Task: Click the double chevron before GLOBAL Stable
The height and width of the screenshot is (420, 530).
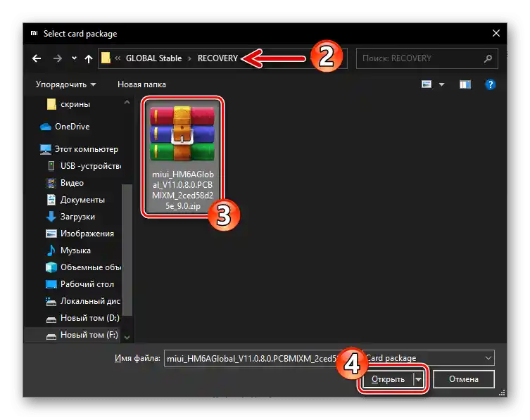Action: coord(118,58)
